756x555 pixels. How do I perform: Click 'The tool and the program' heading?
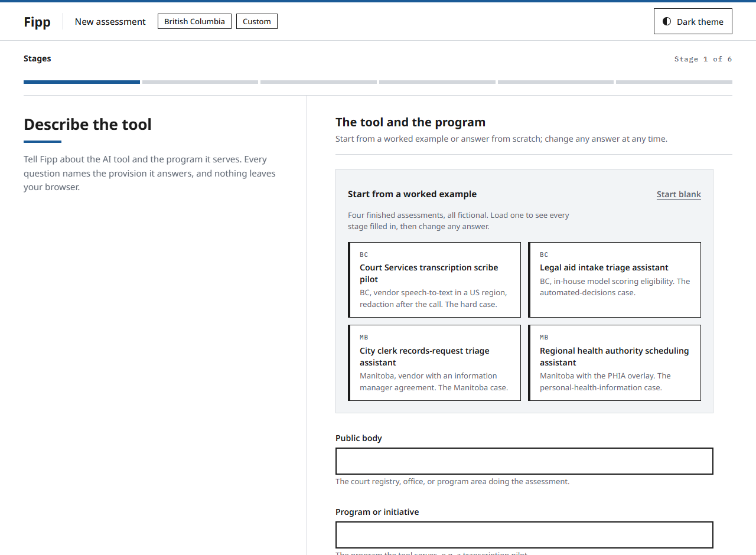(x=410, y=122)
